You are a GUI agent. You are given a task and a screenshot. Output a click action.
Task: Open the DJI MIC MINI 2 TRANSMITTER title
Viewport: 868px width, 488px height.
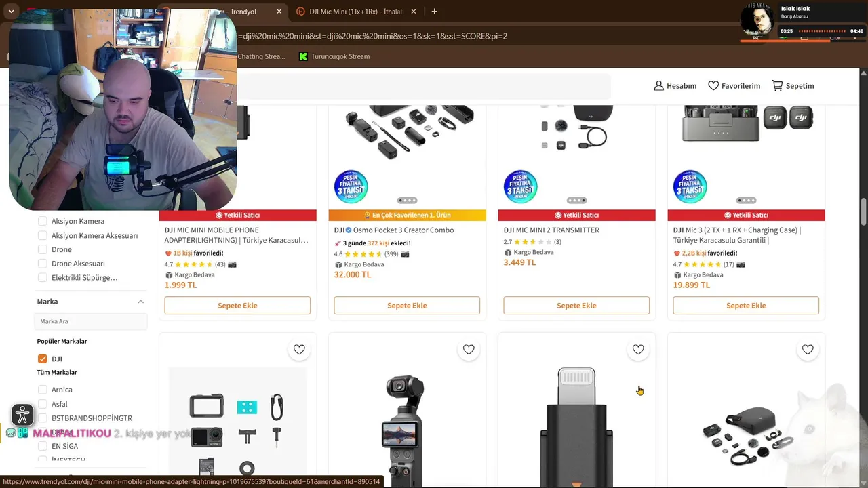point(551,230)
